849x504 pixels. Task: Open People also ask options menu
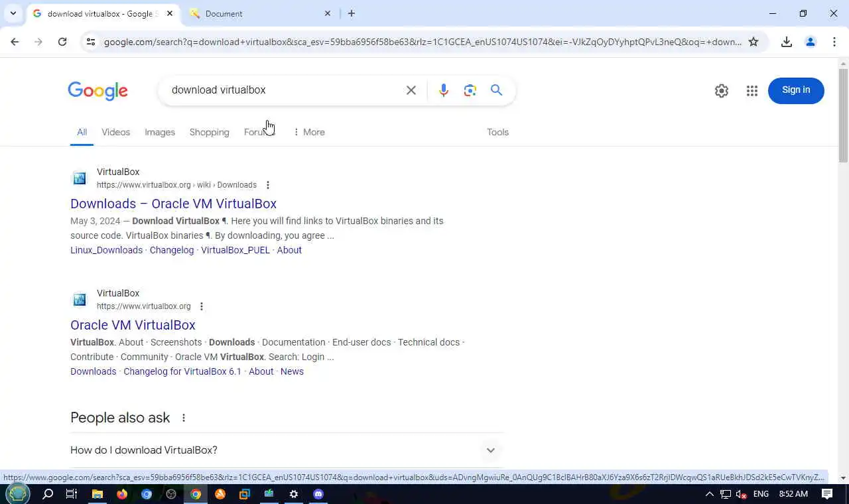click(x=184, y=418)
